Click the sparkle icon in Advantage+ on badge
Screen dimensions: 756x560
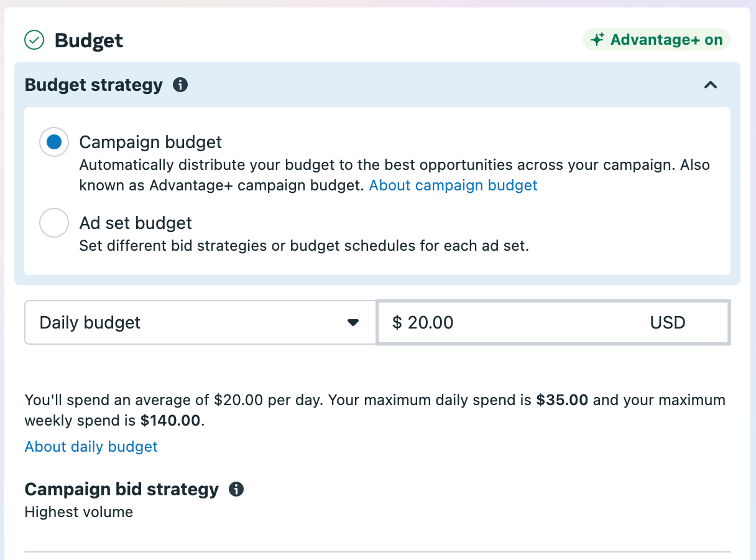pyautogui.click(x=597, y=40)
